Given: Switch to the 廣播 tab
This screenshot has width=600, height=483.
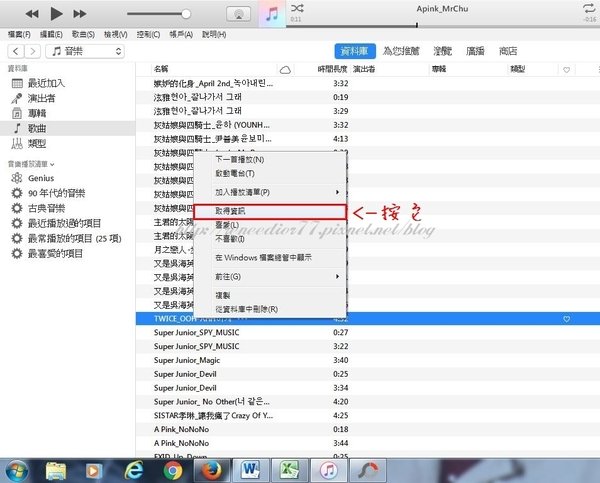Looking at the screenshot, I should pos(475,51).
